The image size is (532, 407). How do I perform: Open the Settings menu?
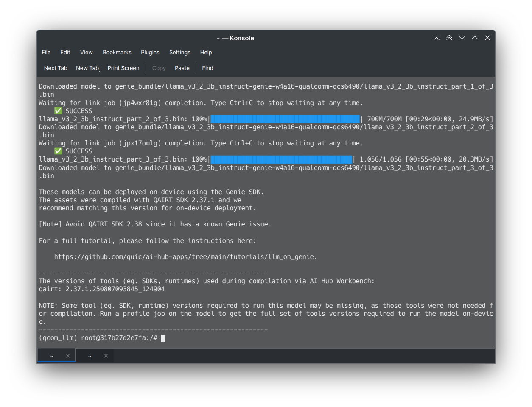180,52
